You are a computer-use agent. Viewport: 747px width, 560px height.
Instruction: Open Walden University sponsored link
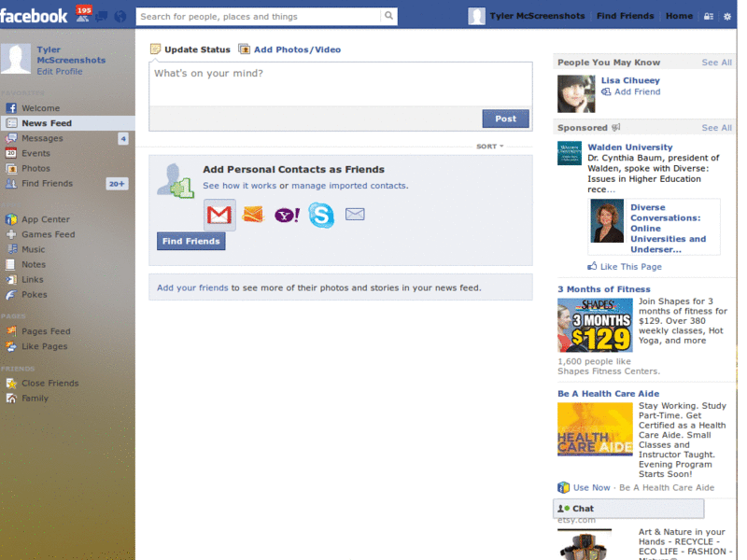pos(629,147)
